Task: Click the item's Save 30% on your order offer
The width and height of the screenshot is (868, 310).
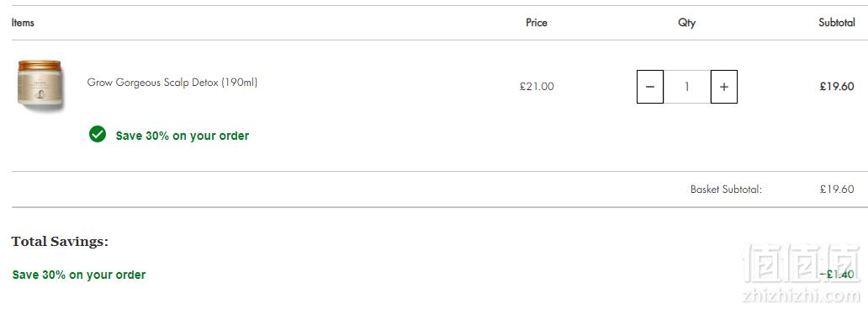Action: point(183,136)
